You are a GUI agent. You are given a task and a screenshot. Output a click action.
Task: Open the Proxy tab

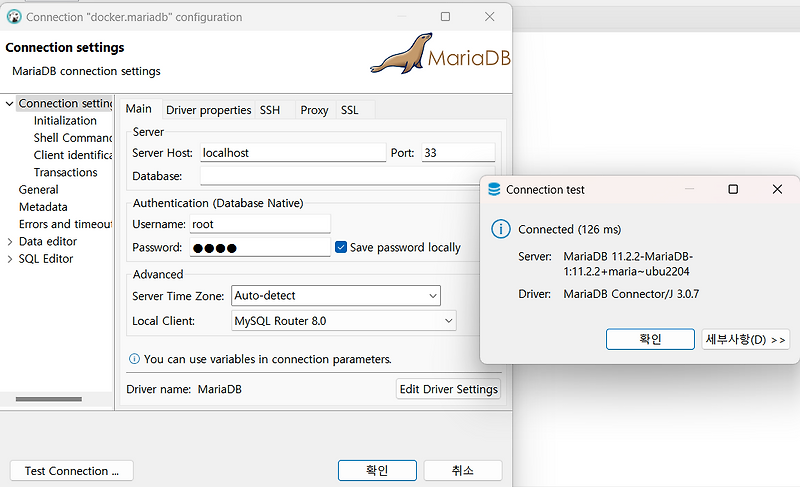[x=314, y=110]
